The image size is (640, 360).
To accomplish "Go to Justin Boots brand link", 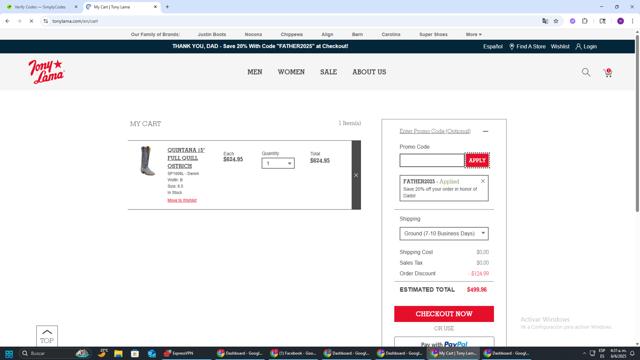I will pyautogui.click(x=212, y=34).
